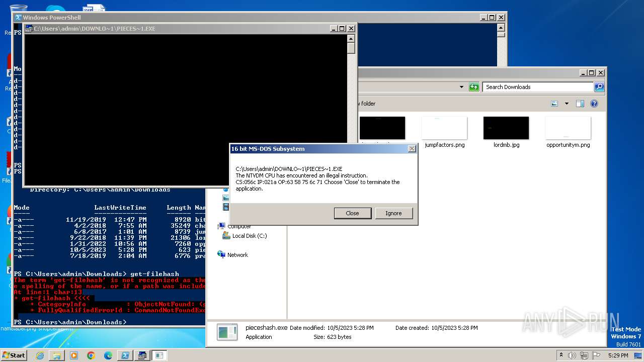
Task: Click the console window vertical scrollbar thumb
Action: (x=351, y=48)
